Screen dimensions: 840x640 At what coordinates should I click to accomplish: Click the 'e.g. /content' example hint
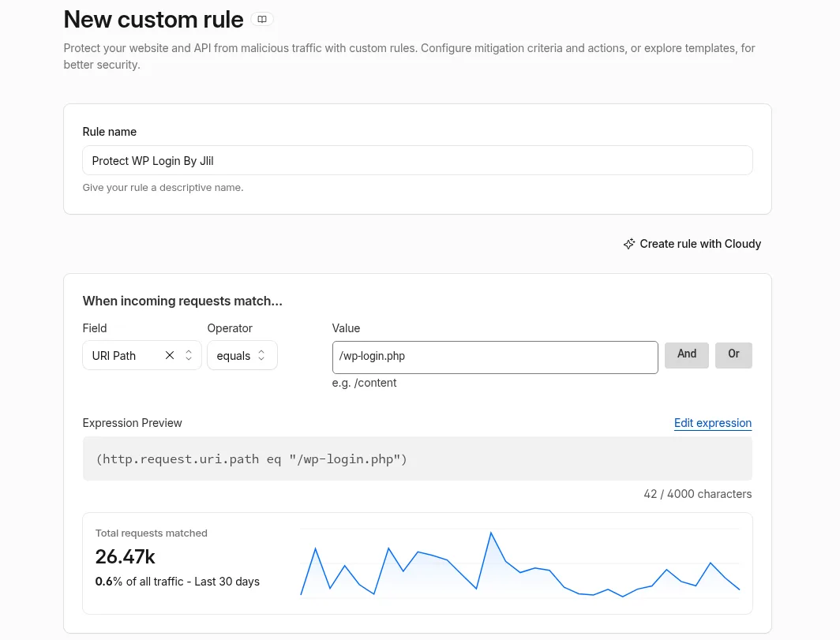point(364,383)
